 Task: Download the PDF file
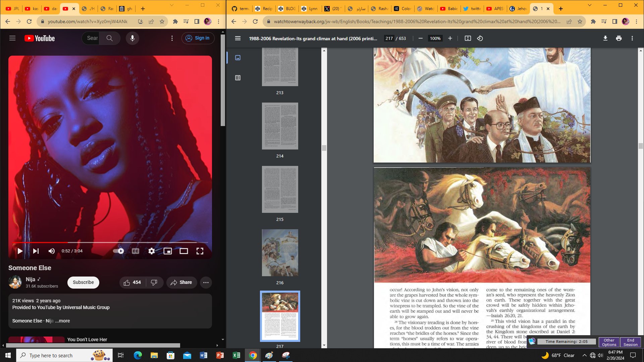pyautogui.click(x=605, y=38)
